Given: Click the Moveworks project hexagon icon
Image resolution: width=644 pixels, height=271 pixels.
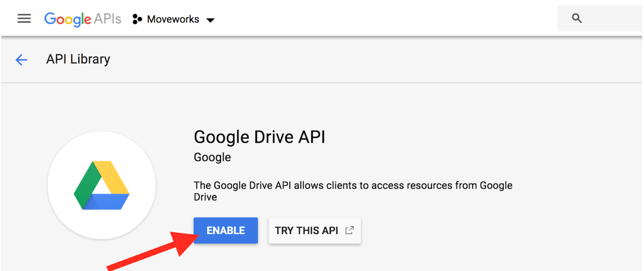Looking at the screenshot, I should click(137, 19).
